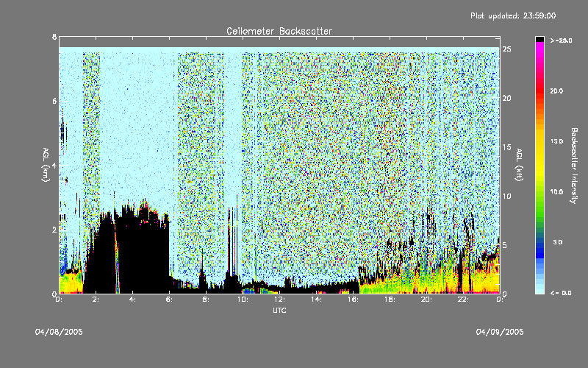The width and height of the screenshot is (588, 368).
Task: Click the '18:' UTC tick label
Action: (x=390, y=300)
